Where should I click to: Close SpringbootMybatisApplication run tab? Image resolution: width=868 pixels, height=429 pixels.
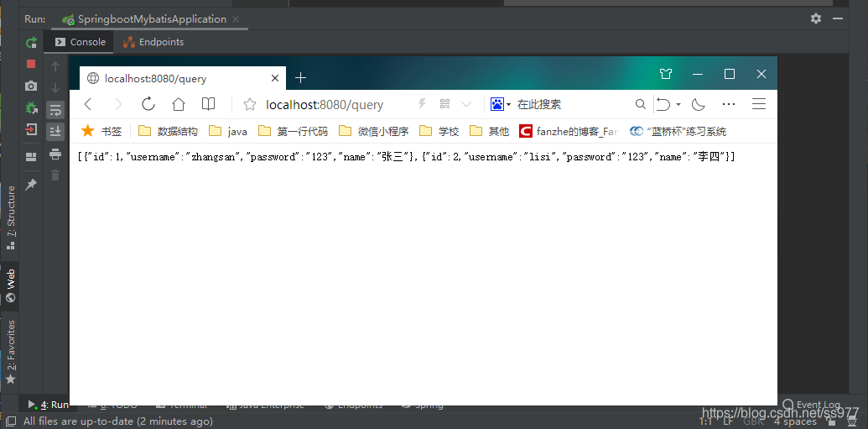(x=236, y=19)
